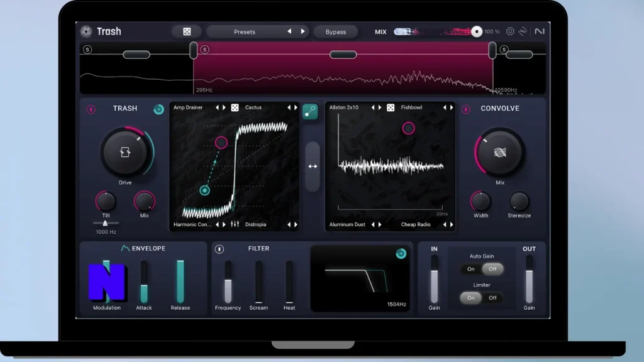
Task: Adjust the Attack slider
Action: [x=144, y=282]
